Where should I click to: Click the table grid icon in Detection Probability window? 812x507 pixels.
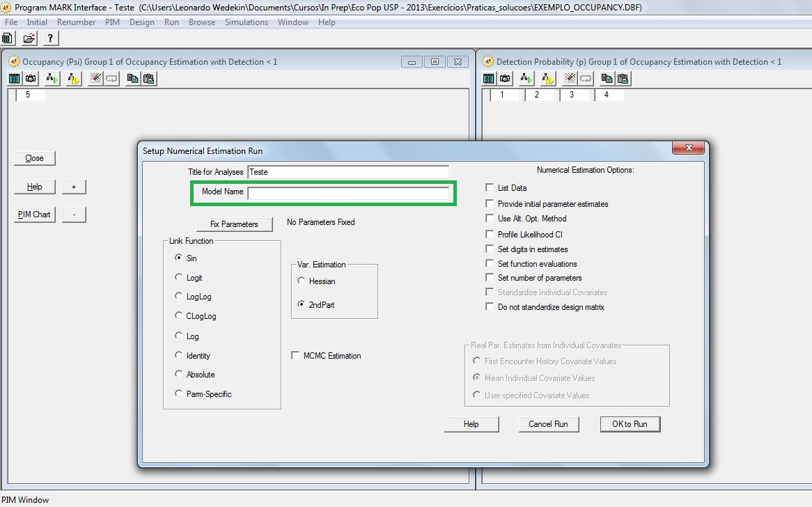click(488, 79)
